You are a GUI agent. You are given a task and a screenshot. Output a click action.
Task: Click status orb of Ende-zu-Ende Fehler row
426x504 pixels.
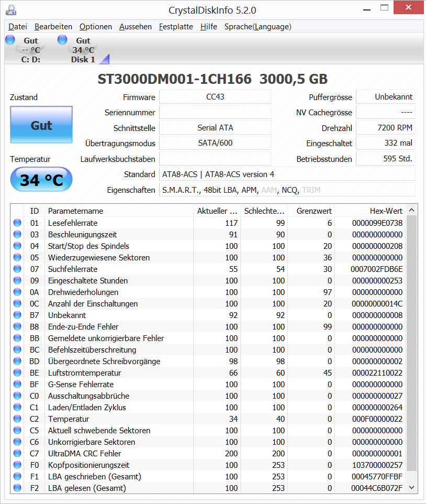coord(17,326)
